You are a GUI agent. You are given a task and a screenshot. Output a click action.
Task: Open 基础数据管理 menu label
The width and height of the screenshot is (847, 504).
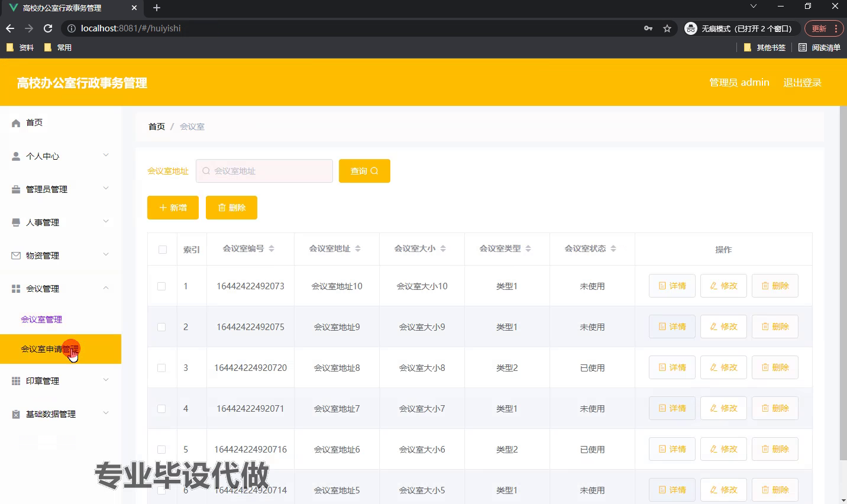pos(51,414)
